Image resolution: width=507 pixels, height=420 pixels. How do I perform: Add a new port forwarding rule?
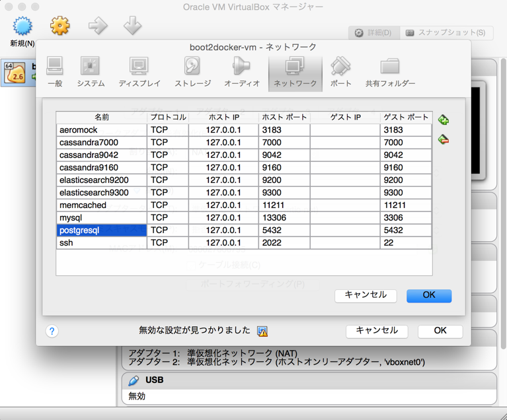coord(444,120)
